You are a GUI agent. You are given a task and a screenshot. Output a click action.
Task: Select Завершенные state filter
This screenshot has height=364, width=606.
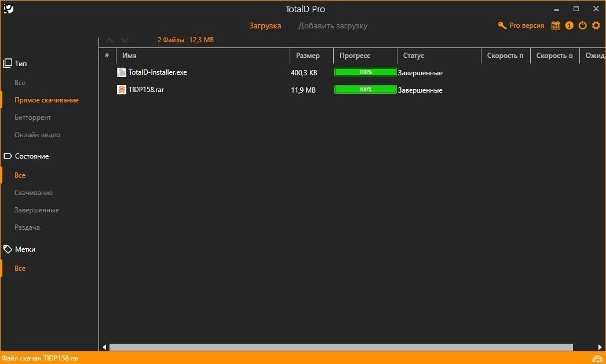click(36, 210)
